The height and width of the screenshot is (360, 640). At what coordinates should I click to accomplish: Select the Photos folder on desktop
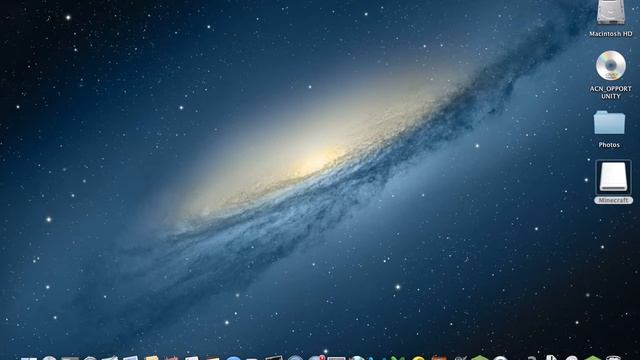click(x=609, y=122)
